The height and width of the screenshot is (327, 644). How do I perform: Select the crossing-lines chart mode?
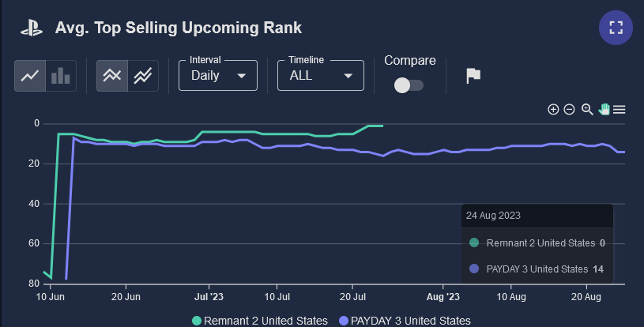point(112,76)
